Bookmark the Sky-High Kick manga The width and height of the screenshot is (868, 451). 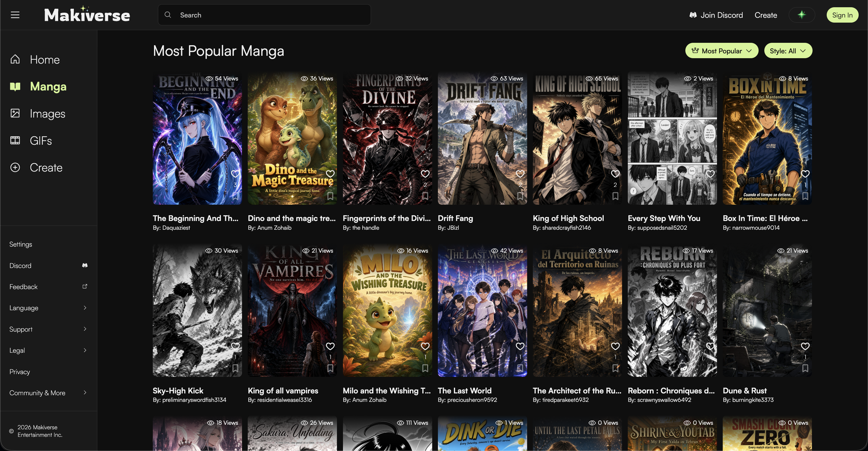pyautogui.click(x=235, y=368)
